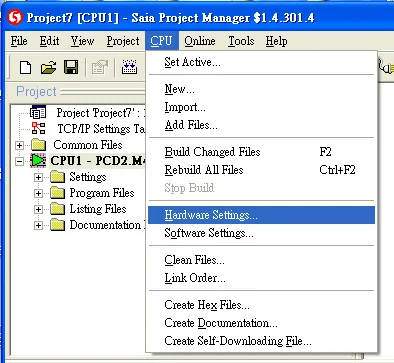Expand the Common Files node
The height and width of the screenshot is (363, 394).
coord(19,145)
